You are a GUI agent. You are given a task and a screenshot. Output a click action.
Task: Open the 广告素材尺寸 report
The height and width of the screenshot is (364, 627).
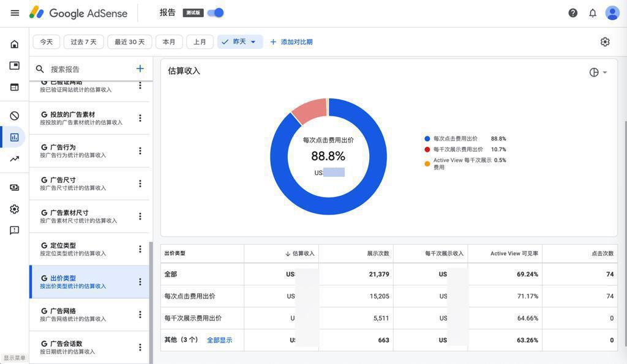click(x=89, y=217)
